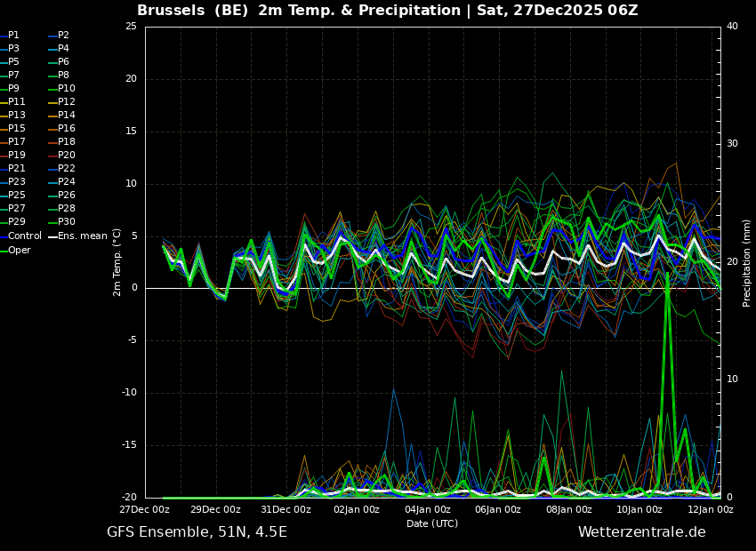Click the P13 legend label
The width and height of the screenshot is (756, 551).
(x=17, y=116)
